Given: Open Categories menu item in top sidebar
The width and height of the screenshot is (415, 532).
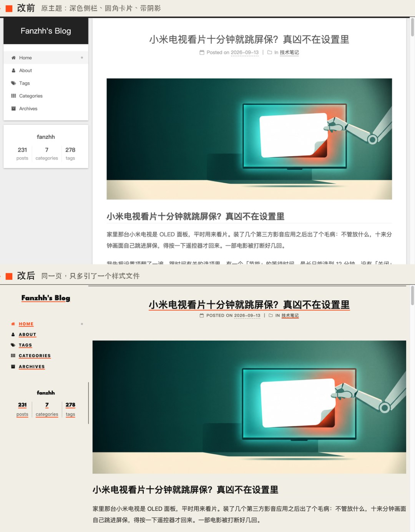Looking at the screenshot, I should point(46,96).
